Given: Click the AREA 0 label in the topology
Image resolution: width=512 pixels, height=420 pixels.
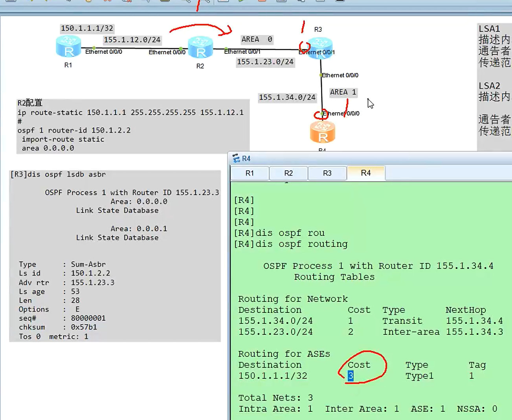Looking at the screenshot, I should point(257,39).
